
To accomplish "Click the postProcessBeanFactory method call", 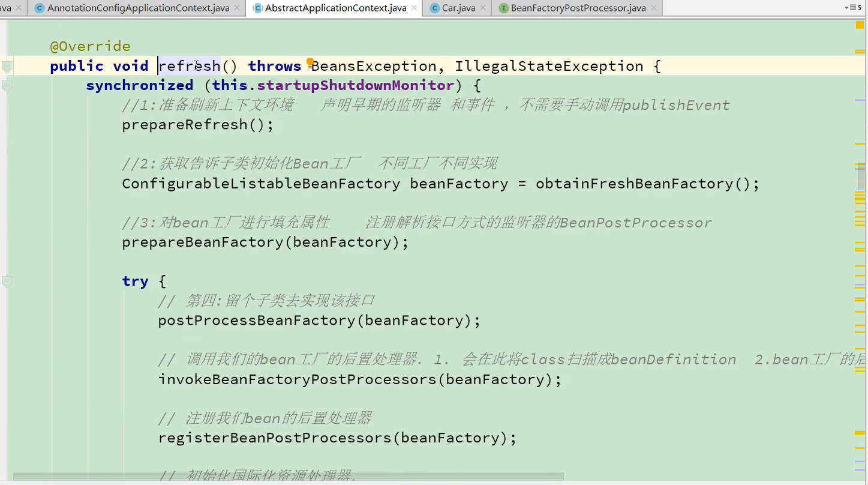I will pos(257,321).
